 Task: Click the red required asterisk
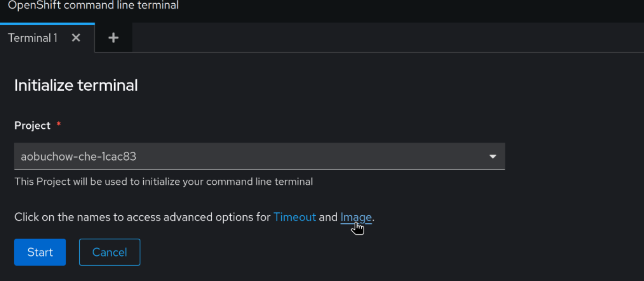(59, 125)
